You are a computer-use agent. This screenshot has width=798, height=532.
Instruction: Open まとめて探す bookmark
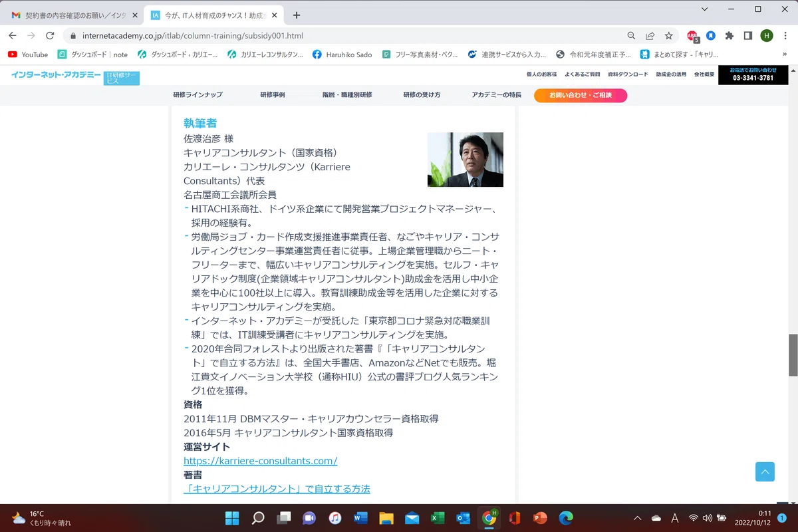click(679, 55)
